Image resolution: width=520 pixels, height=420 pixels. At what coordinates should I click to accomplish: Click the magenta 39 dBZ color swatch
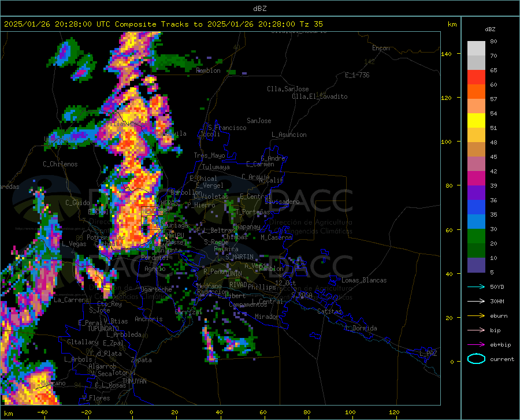coord(476,179)
